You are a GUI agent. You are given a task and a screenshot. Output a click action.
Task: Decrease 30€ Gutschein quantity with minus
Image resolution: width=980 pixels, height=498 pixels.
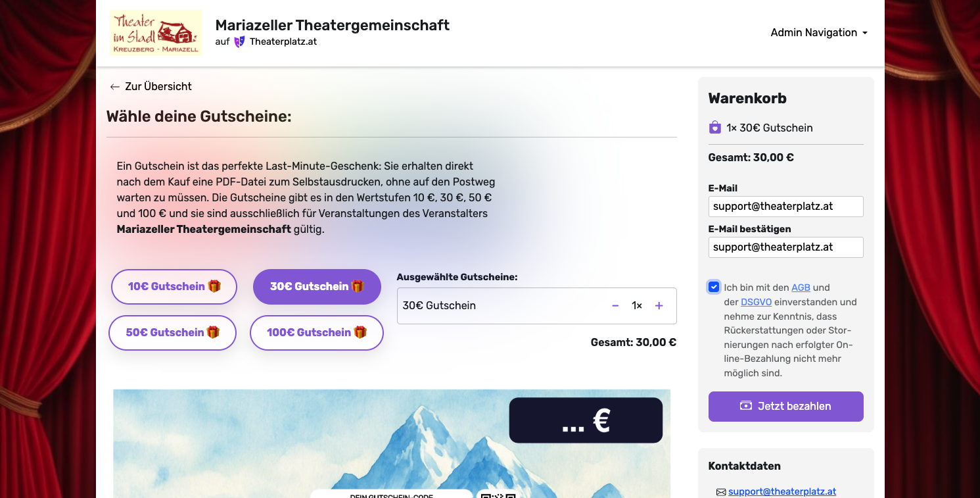pyautogui.click(x=615, y=306)
